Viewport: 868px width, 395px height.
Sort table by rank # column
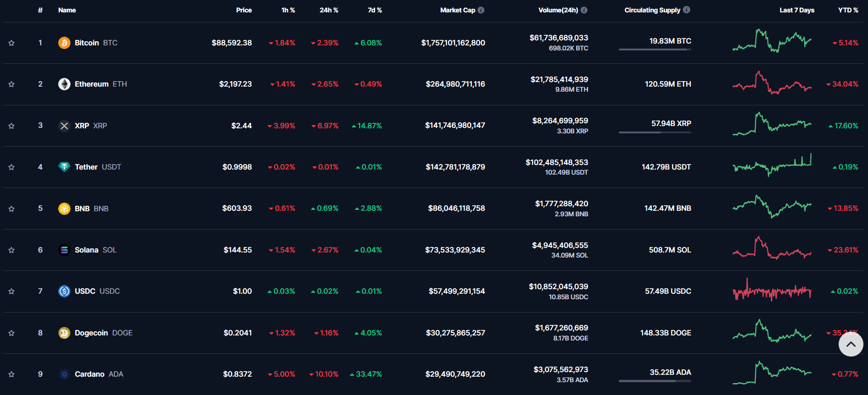[x=40, y=10]
